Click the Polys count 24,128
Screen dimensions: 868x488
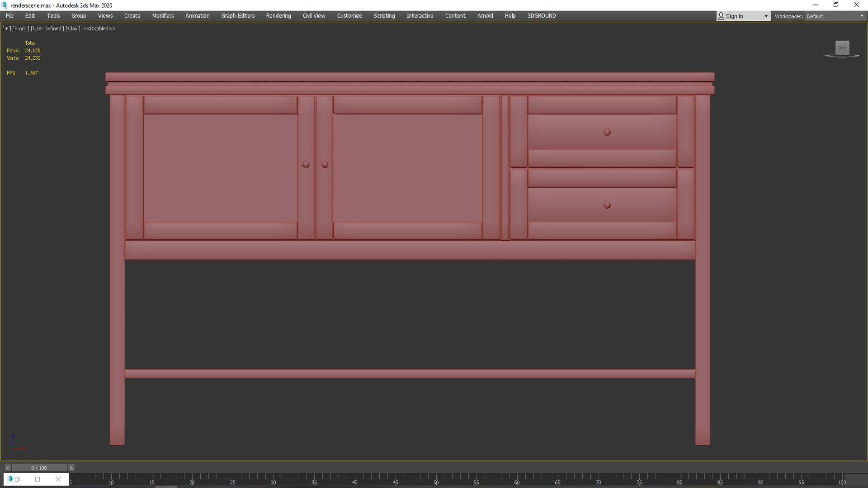[x=33, y=51]
